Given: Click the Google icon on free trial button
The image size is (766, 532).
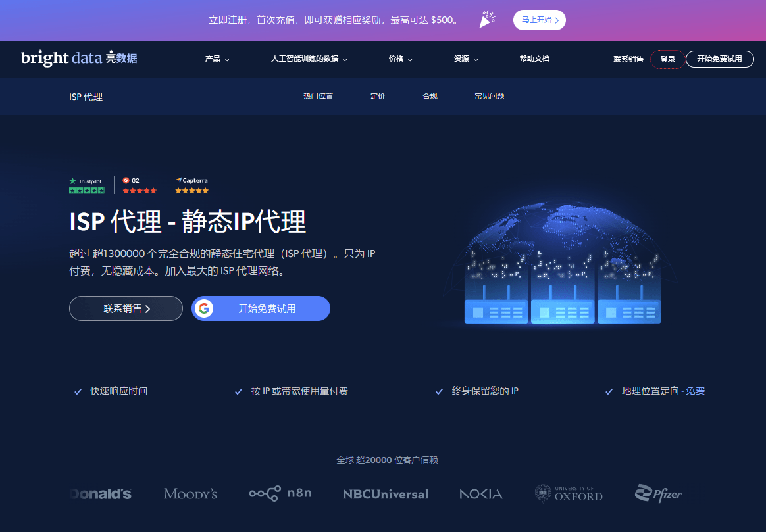Looking at the screenshot, I should (x=204, y=308).
